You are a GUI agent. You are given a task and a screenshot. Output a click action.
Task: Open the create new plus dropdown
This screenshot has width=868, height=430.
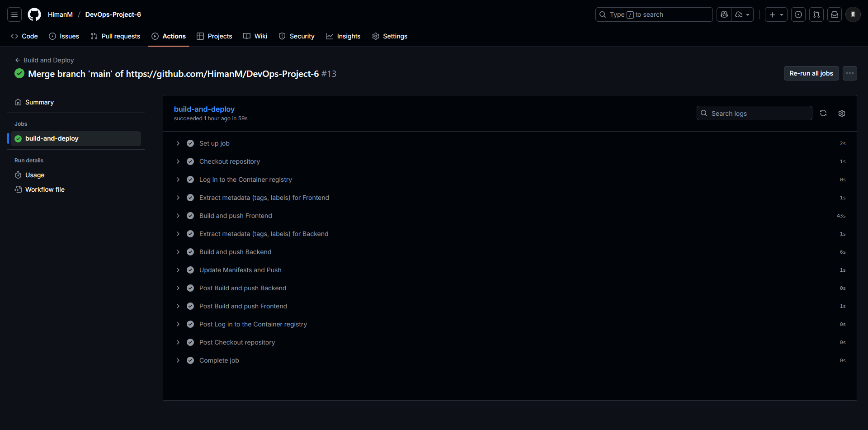[776, 14]
